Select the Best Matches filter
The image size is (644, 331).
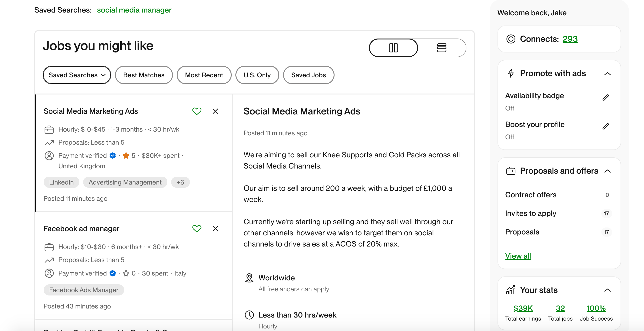[x=143, y=75]
